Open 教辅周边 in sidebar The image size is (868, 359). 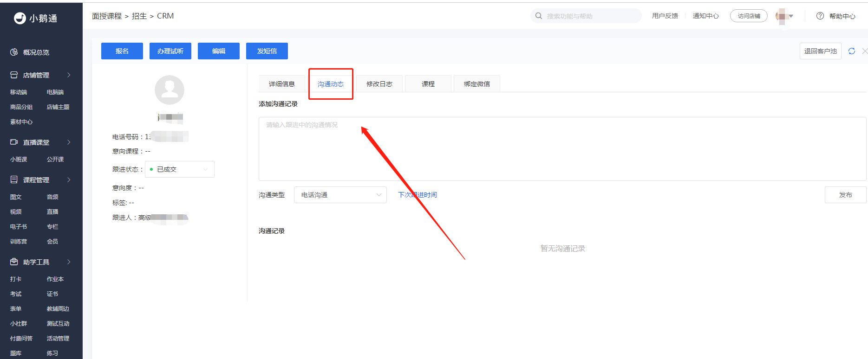58,309
